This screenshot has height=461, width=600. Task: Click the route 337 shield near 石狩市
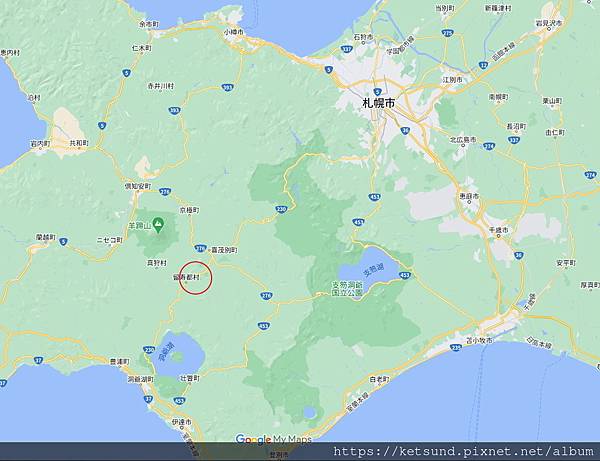coord(347,49)
